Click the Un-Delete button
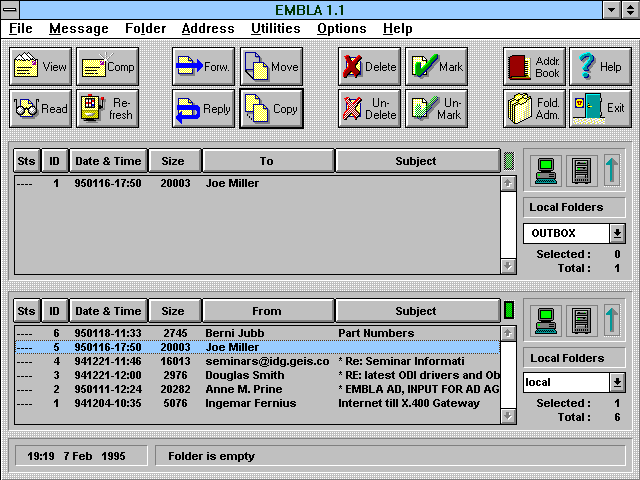Screen dimensions: 640x480 pos(369,109)
